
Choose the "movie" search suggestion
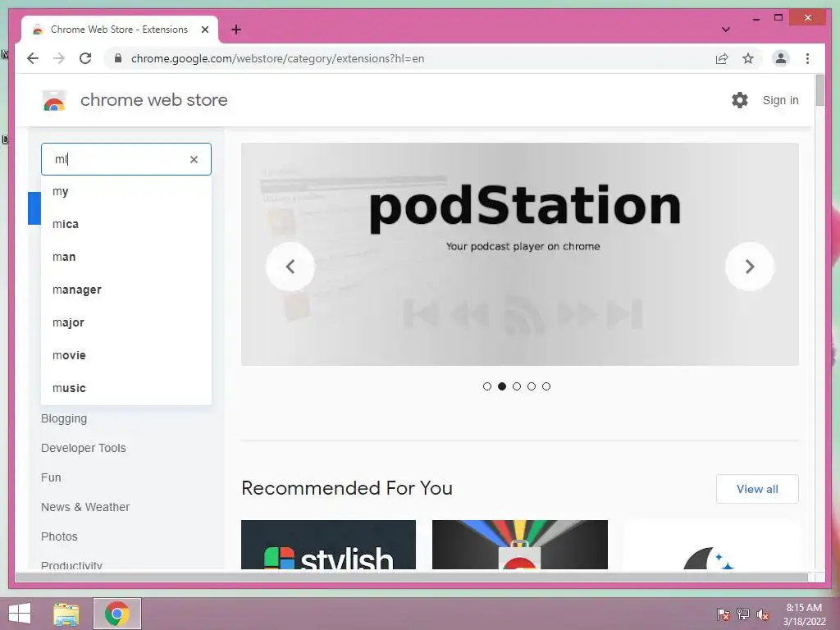pyautogui.click(x=126, y=355)
